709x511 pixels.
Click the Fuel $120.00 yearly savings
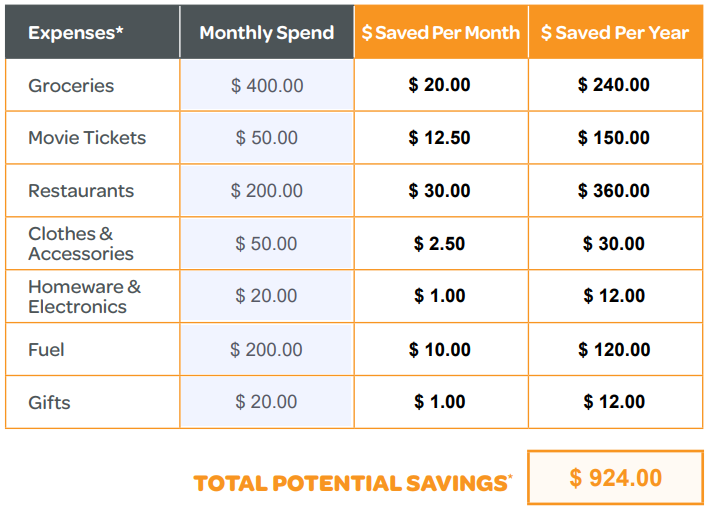tap(614, 349)
